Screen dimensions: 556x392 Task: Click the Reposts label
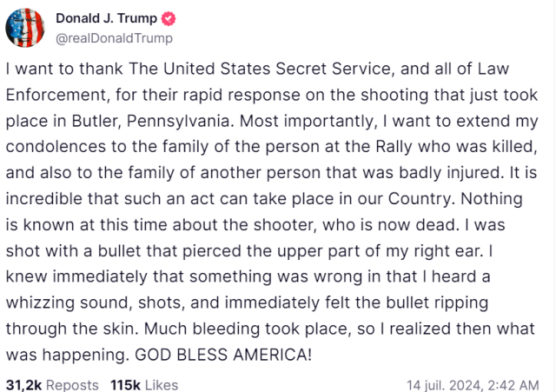click(x=72, y=385)
